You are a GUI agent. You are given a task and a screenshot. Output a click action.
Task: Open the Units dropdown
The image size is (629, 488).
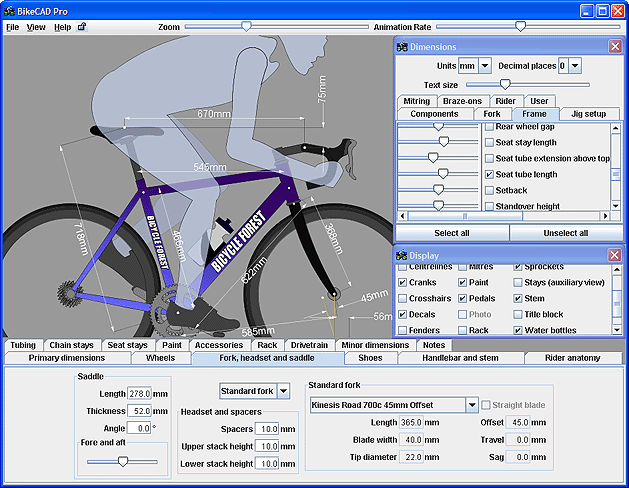[485, 65]
